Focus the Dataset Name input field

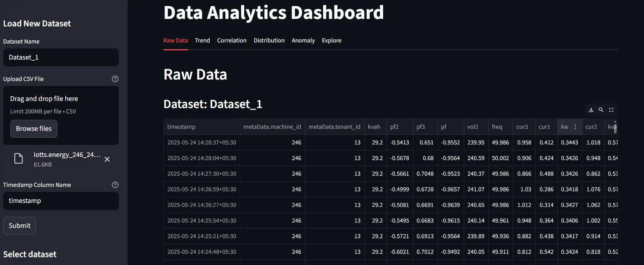61,57
